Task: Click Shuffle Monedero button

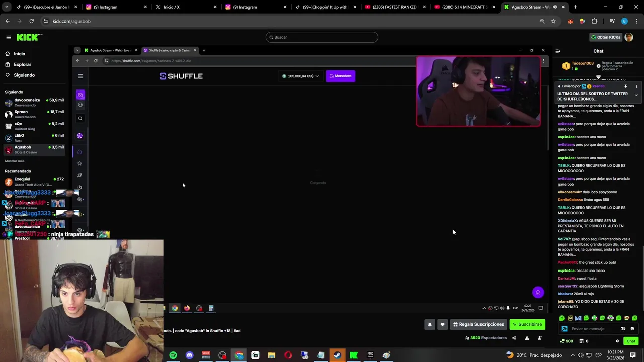Action: point(341,76)
